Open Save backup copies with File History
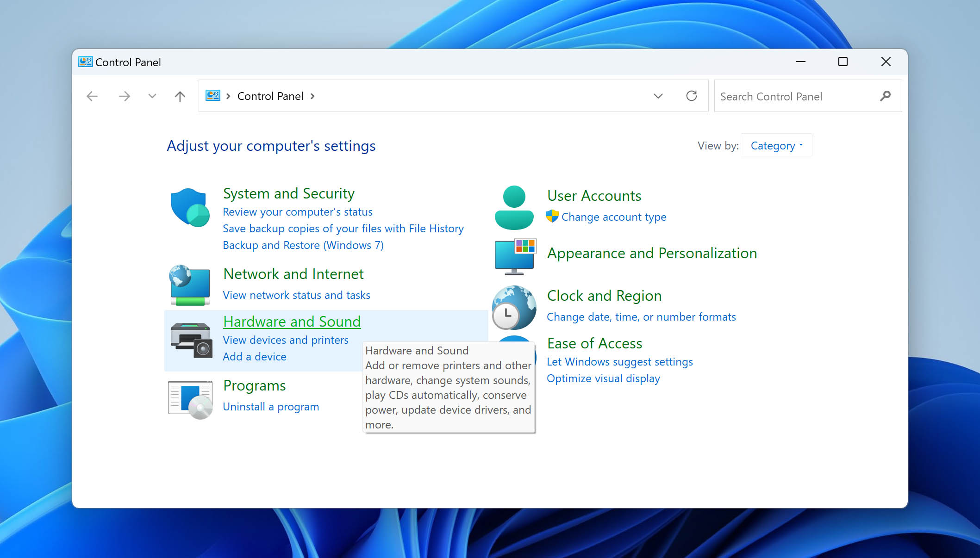Viewport: 980px width, 558px height. pyautogui.click(x=343, y=229)
